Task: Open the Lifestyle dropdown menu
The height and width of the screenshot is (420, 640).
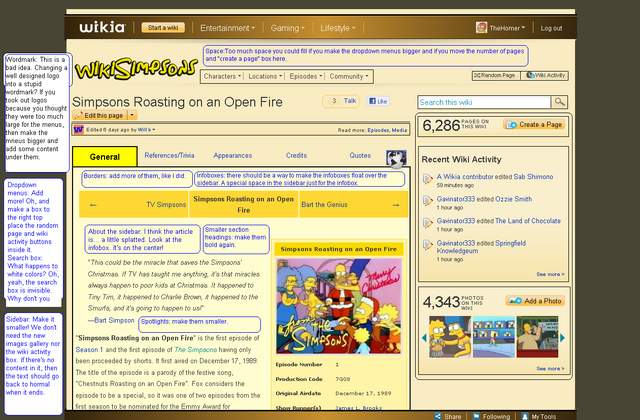Action: (338, 28)
